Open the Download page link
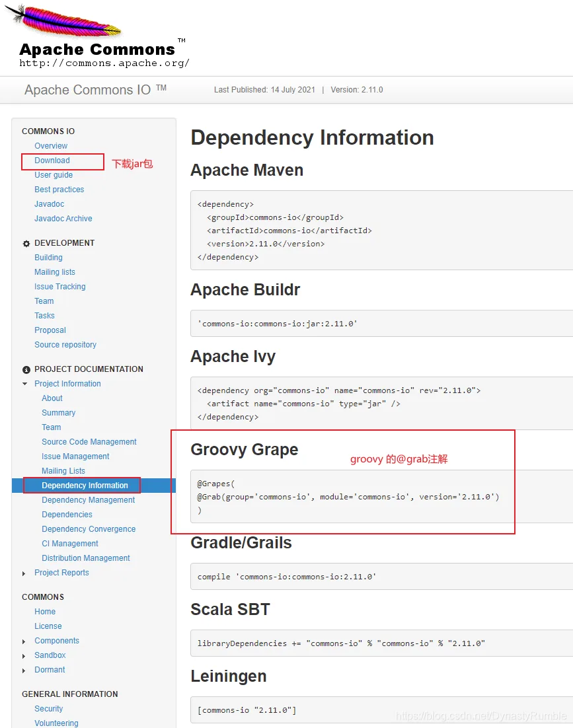 click(52, 160)
